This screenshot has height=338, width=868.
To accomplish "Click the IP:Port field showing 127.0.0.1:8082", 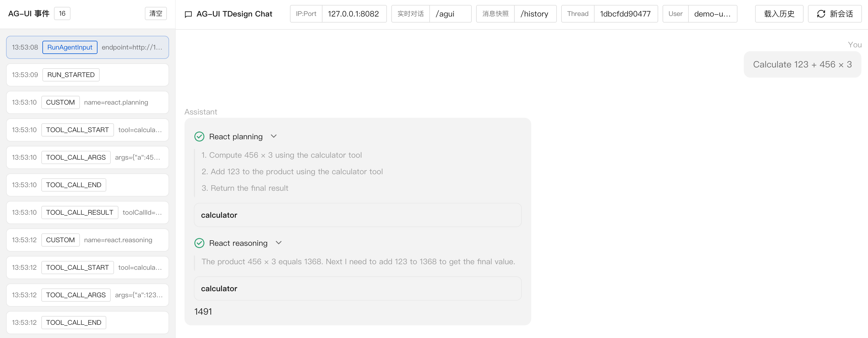I will (354, 14).
